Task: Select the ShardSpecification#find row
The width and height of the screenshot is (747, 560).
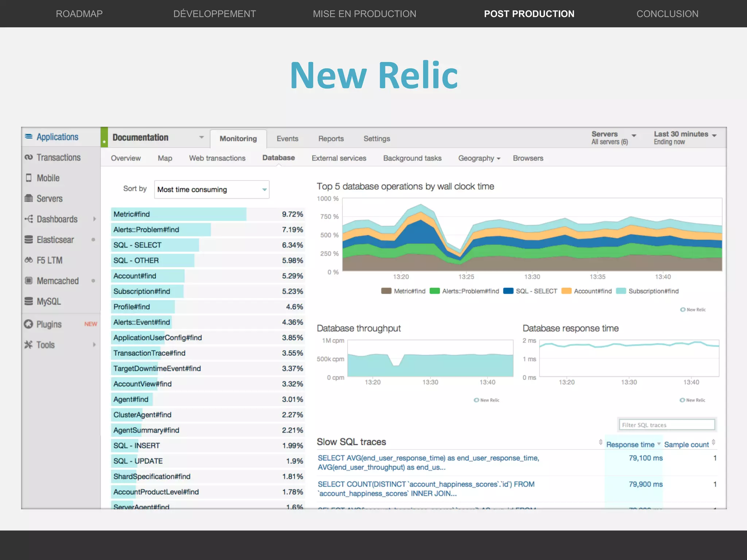Action: 208,477
